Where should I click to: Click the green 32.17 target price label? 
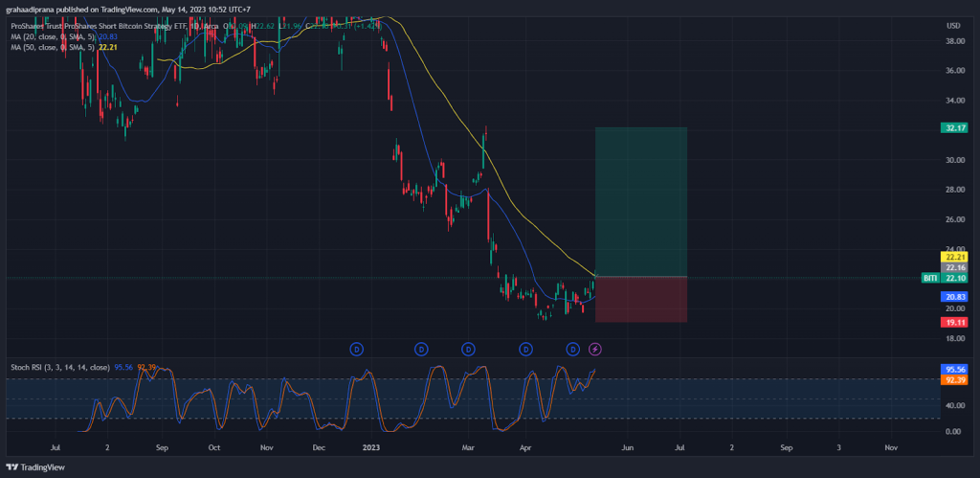click(954, 128)
